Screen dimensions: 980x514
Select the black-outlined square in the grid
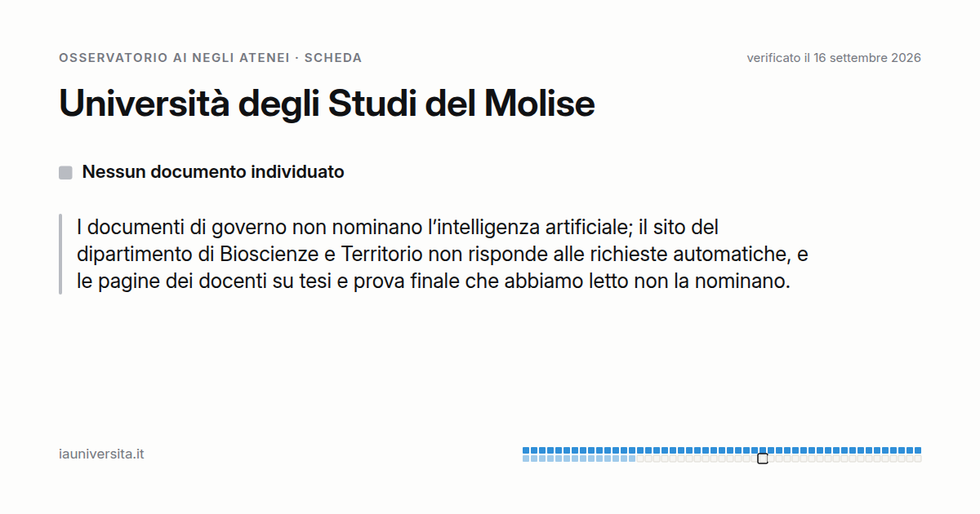[763, 459]
